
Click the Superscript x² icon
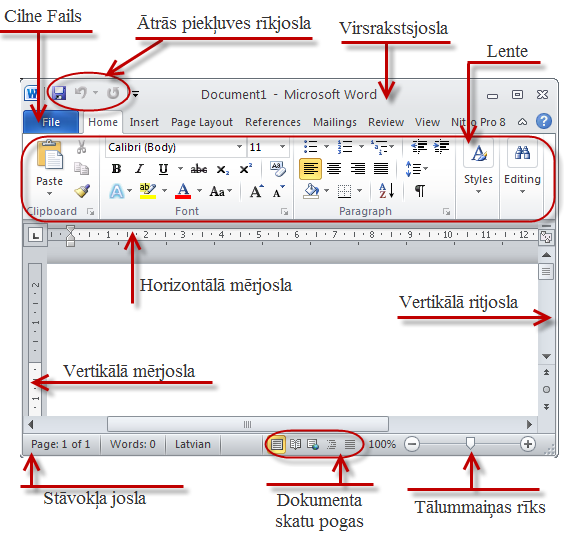pyautogui.click(x=245, y=169)
